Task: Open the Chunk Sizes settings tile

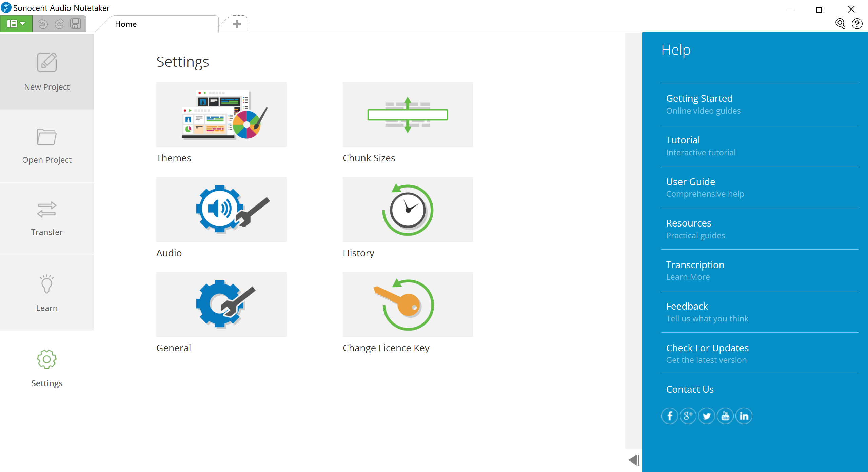Action: click(x=408, y=115)
